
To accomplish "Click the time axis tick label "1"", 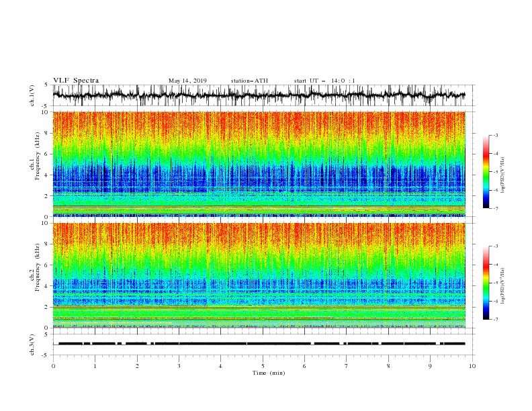I will pos(95,366).
